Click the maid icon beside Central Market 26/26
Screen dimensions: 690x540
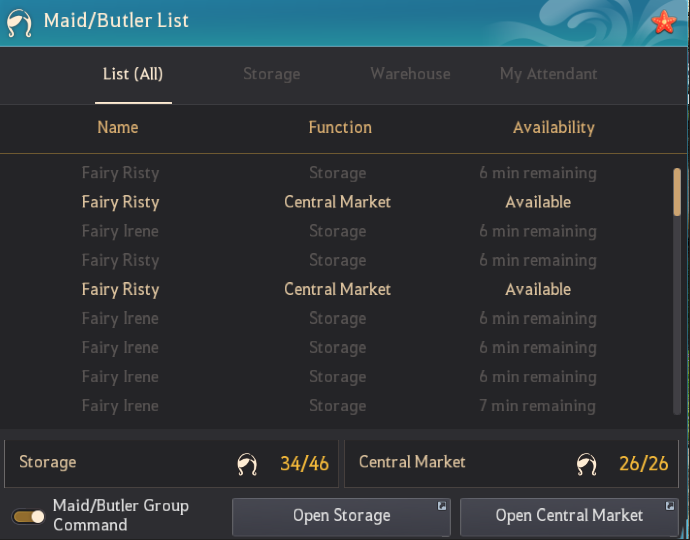coord(587,464)
